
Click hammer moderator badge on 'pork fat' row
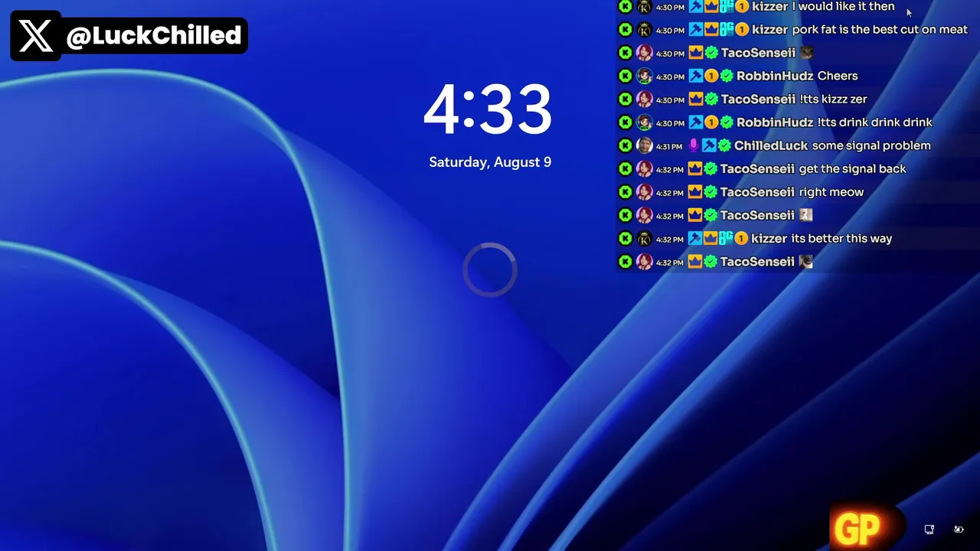(x=695, y=30)
